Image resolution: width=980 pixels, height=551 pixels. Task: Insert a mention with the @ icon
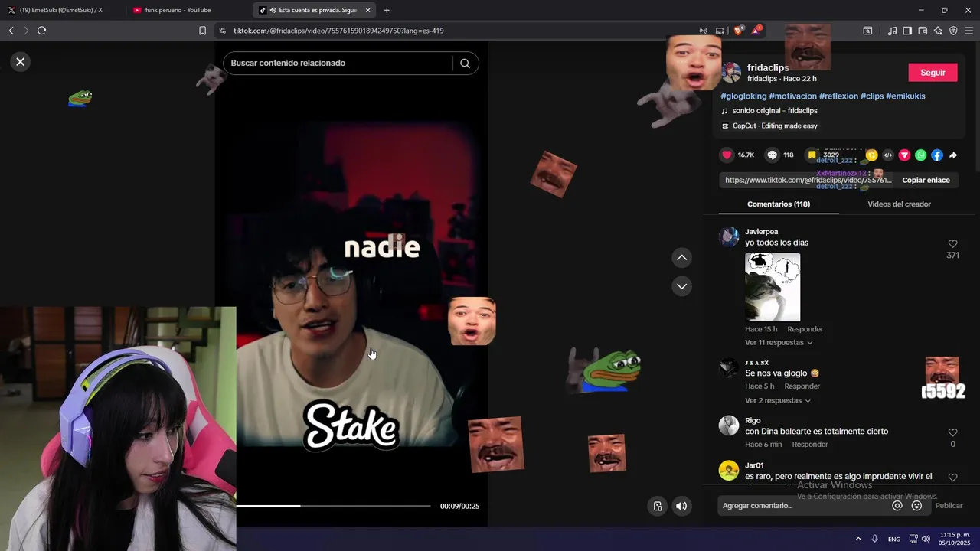[897, 506]
